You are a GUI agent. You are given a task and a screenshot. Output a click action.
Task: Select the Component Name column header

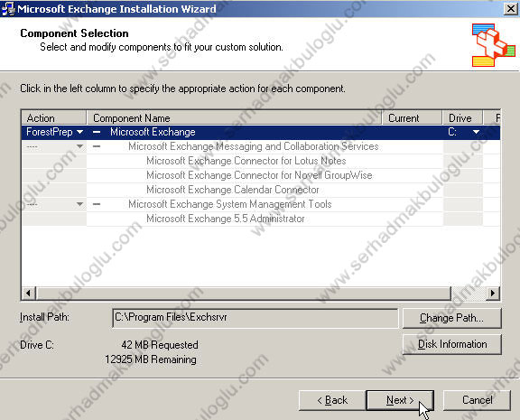(x=234, y=118)
